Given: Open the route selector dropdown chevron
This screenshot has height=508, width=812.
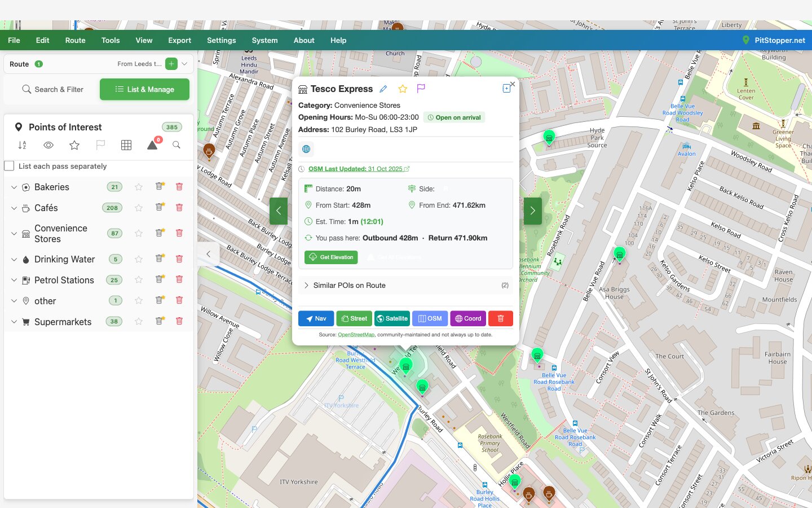Looking at the screenshot, I should pyautogui.click(x=184, y=64).
